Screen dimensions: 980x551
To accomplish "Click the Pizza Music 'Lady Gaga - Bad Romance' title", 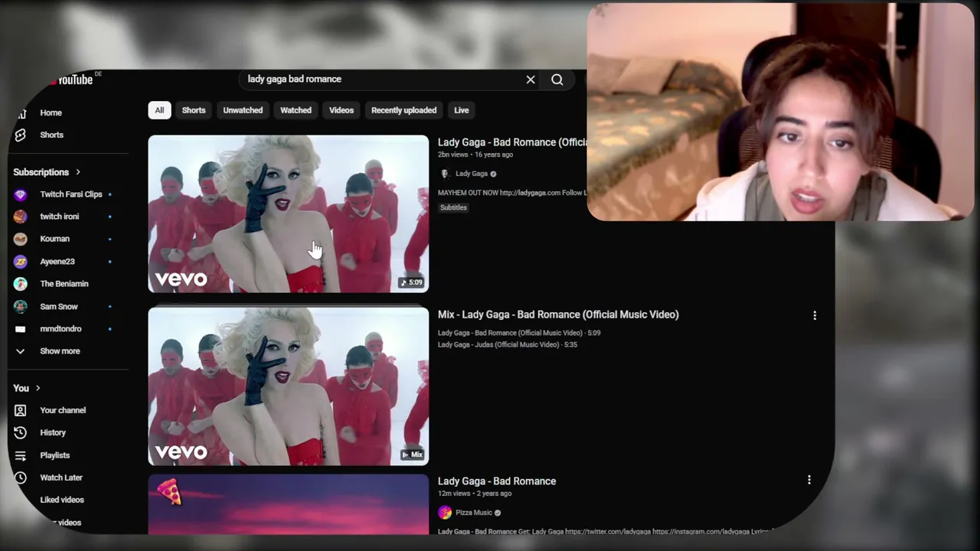I will pyautogui.click(x=497, y=481).
